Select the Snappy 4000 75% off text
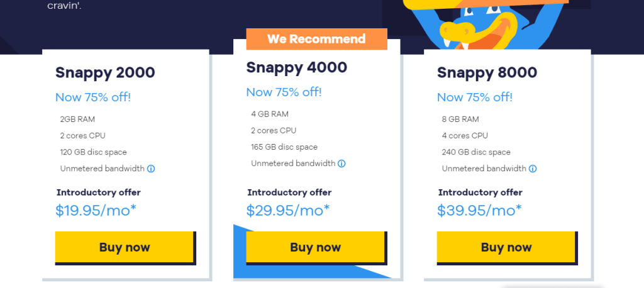 284,92
